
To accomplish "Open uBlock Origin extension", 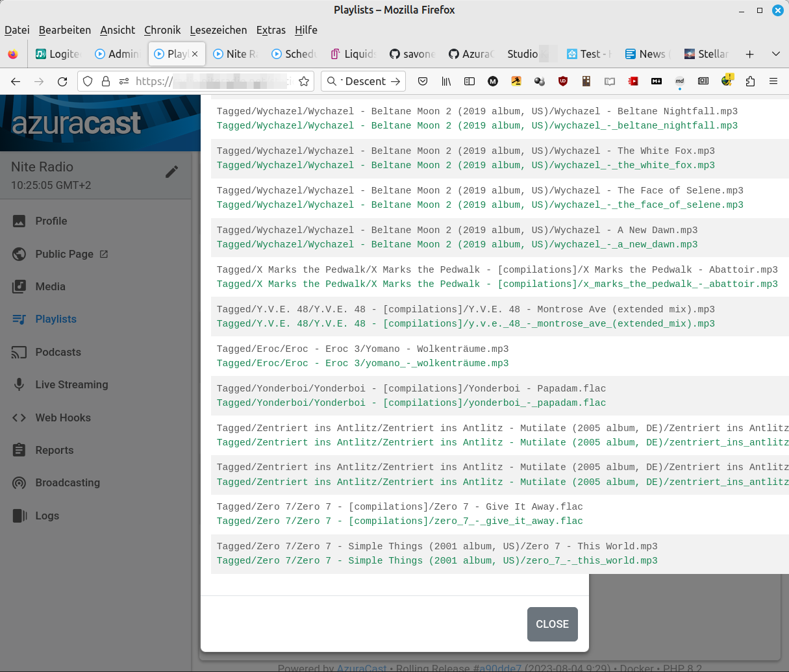I will coord(563,81).
